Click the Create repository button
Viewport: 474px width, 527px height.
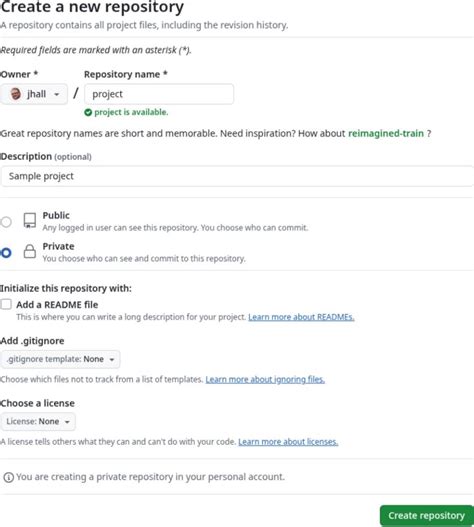click(x=427, y=515)
